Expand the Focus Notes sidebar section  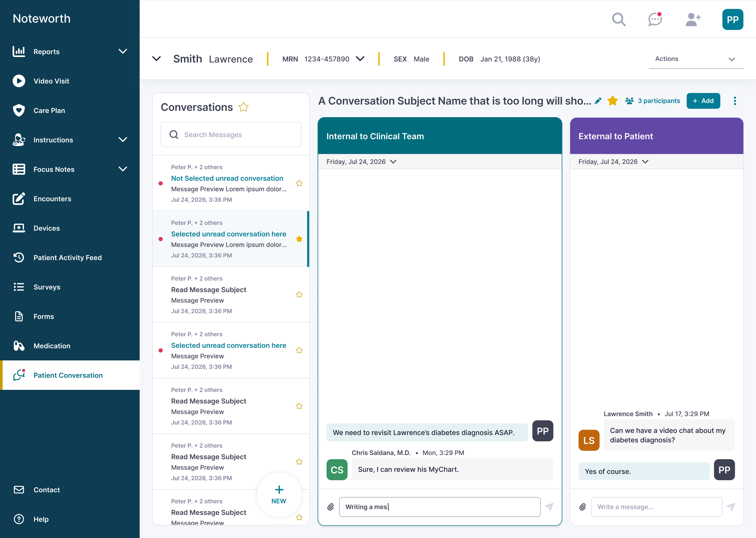click(x=123, y=169)
